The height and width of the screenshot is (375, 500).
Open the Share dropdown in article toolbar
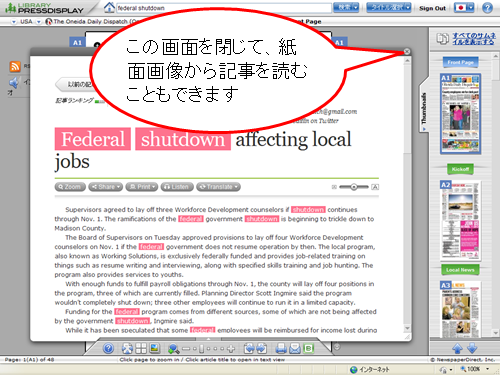coord(105,187)
